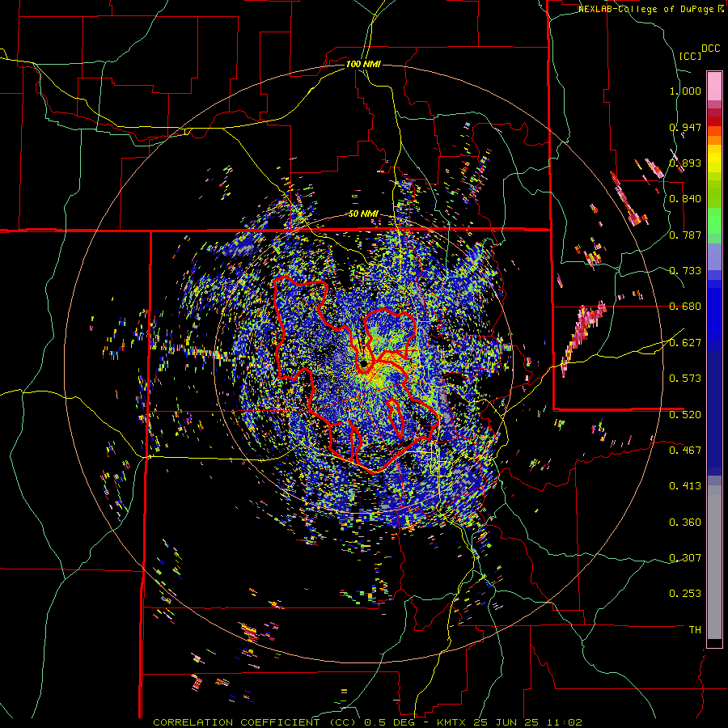Click the 0.360 legend value
The image size is (728, 728).
[x=685, y=522]
